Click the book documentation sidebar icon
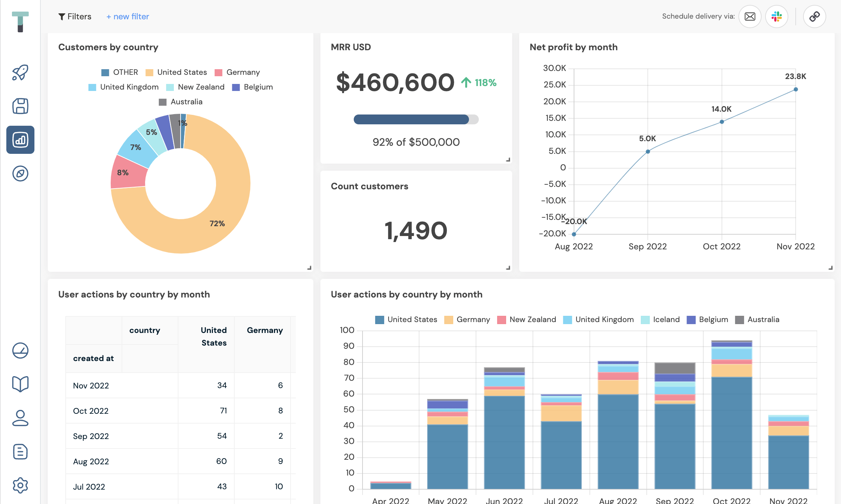Image resolution: width=841 pixels, height=504 pixels. point(20,384)
